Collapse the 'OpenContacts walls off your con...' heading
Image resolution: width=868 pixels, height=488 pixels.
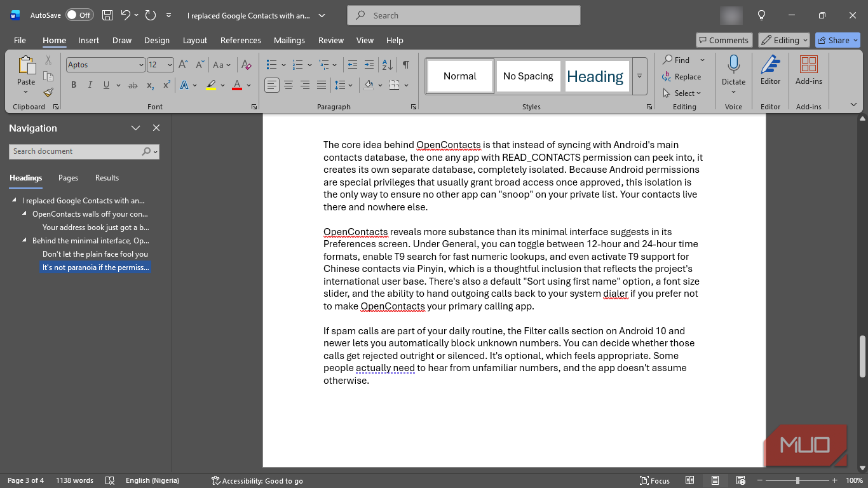[25, 214]
